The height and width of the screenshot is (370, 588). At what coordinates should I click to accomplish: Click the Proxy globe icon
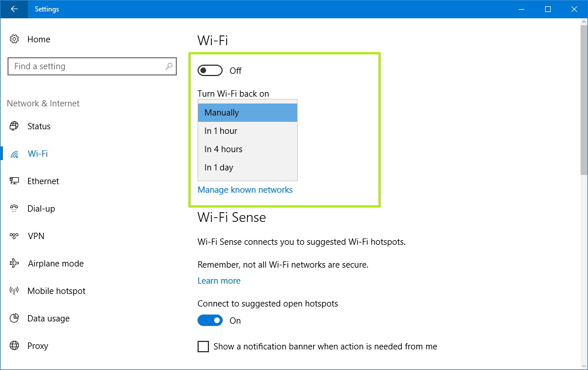tap(14, 345)
